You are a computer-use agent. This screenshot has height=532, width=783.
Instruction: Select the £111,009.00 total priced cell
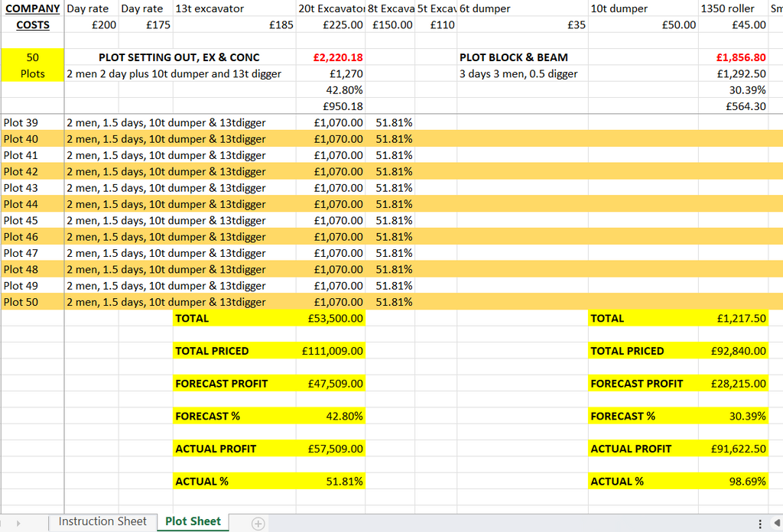tap(330, 351)
